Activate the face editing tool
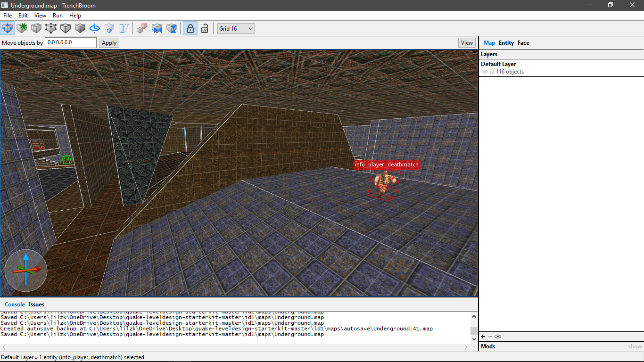This screenshot has width=644, height=362. pos(80,28)
